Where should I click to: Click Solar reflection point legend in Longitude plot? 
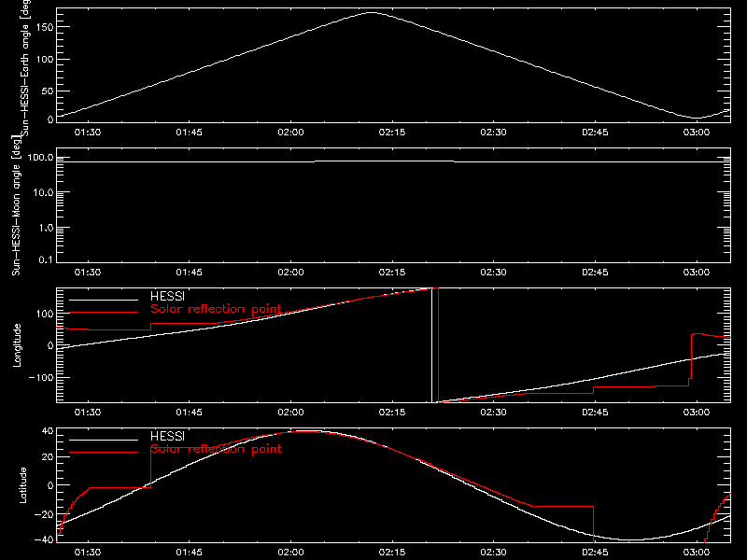[216, 309]
